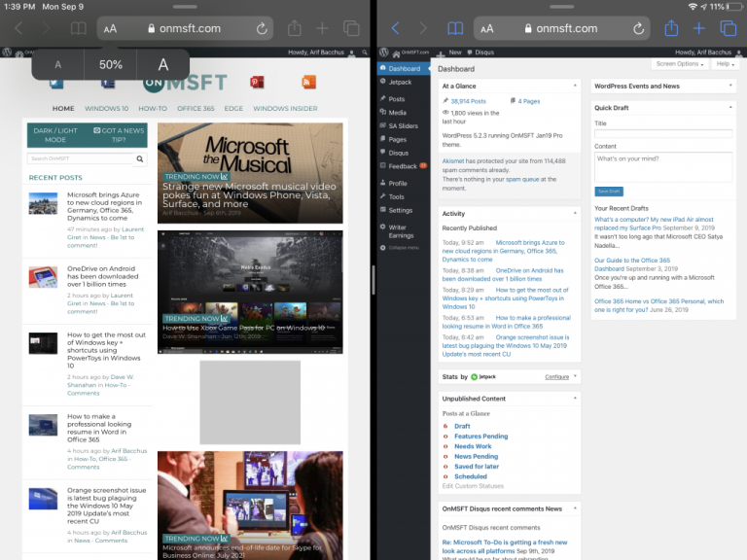The width and height of the screenshot is (747, 560).
Task: Collapse menu in WordPress sidebar
Action: pos(404,248)
